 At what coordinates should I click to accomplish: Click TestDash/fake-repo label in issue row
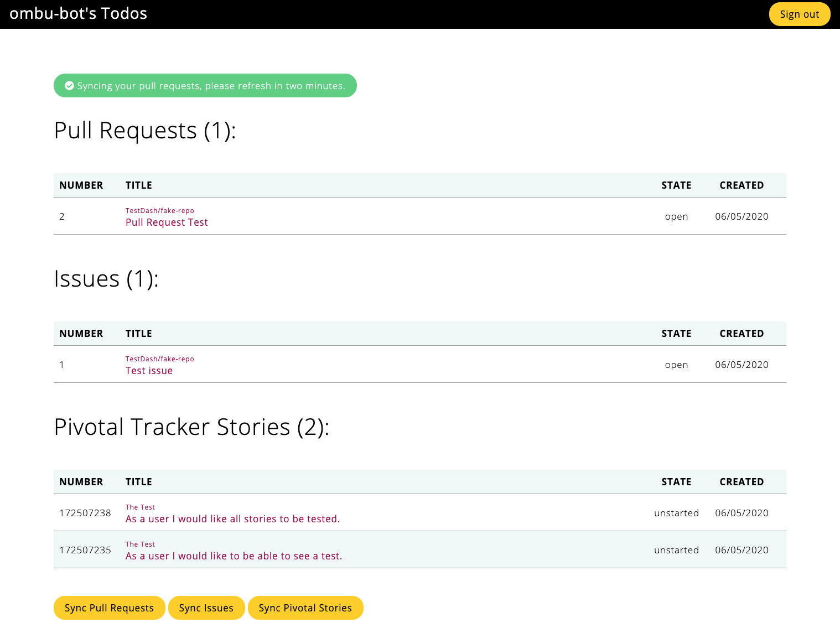[160, 359]
